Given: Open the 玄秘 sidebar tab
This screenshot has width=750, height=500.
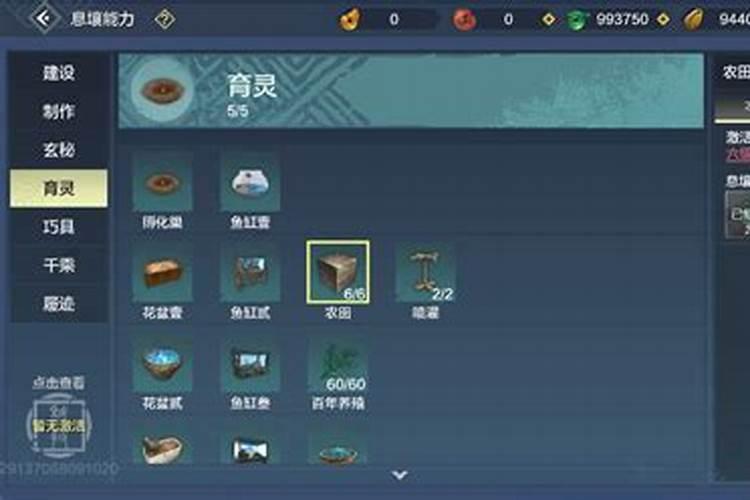Looking at the screenshot, I should tap(59, 150).
